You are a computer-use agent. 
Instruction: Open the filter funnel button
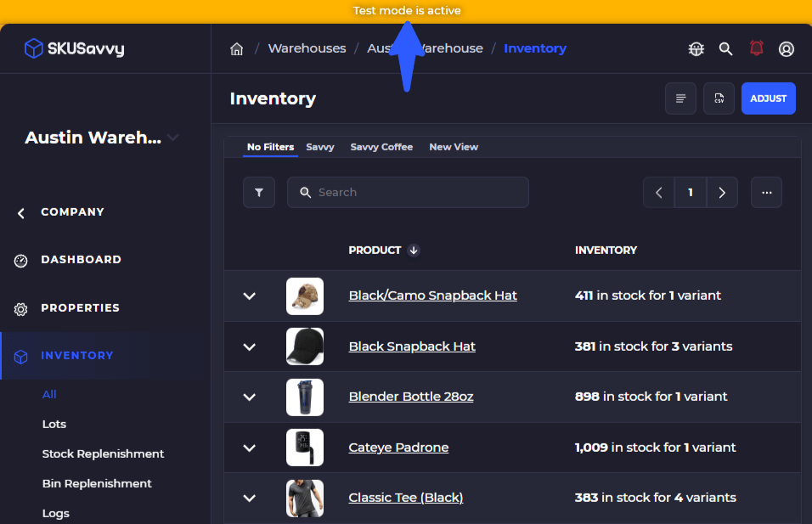click(x=259, y=193)
